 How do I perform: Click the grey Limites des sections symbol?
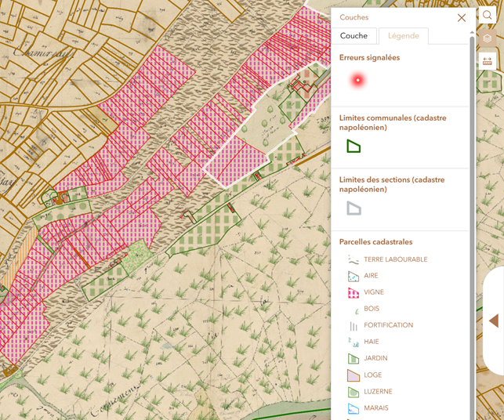354,208
